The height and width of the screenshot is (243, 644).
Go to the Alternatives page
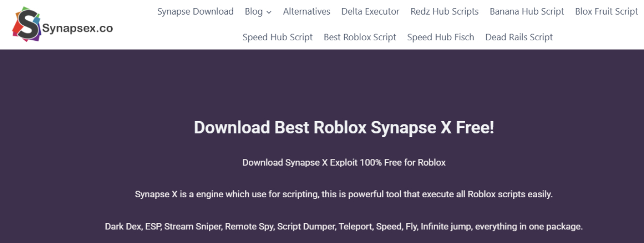click(x=306, y=11)
